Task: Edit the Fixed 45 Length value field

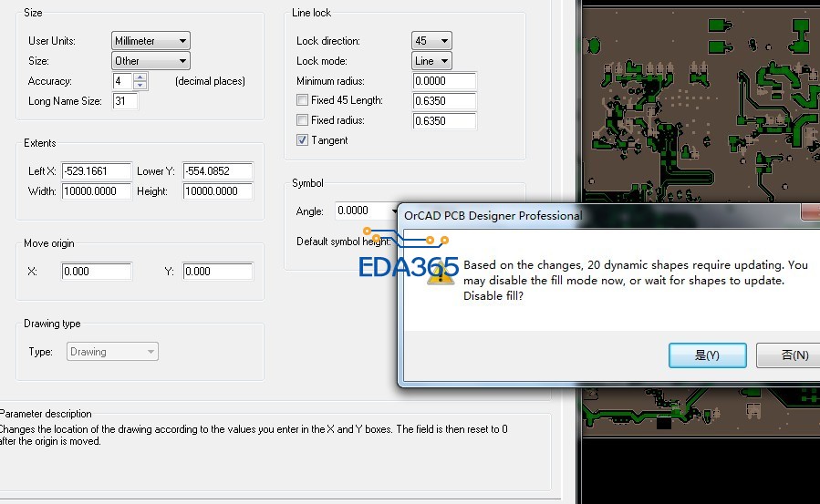Action: [x=444, y=101]
